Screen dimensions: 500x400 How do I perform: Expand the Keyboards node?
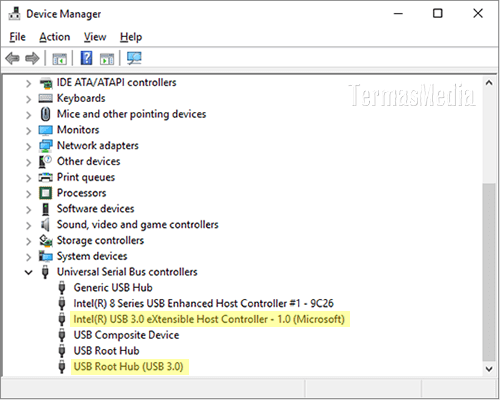coord(29,99)
